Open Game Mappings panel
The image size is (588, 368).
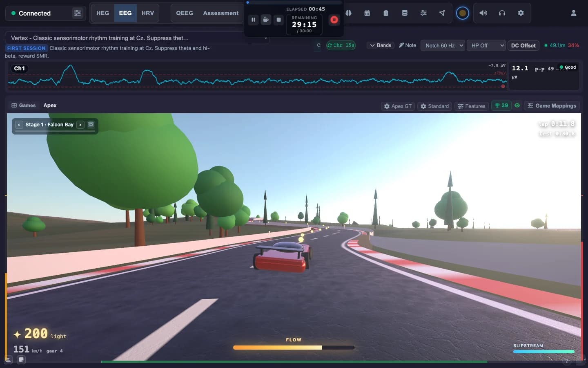point(552,105)
